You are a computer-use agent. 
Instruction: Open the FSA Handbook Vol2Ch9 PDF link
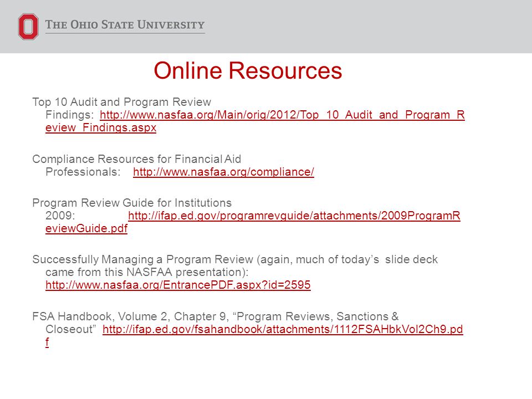283,329
